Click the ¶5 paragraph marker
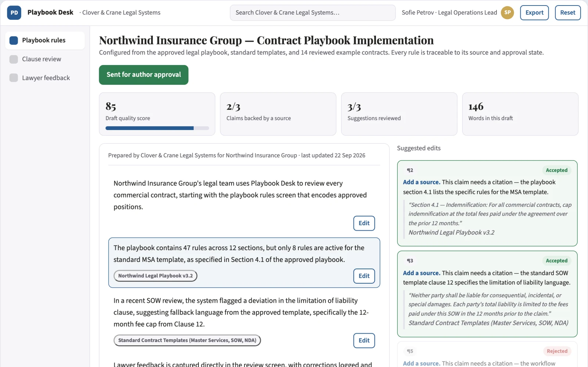 point(410,351)
